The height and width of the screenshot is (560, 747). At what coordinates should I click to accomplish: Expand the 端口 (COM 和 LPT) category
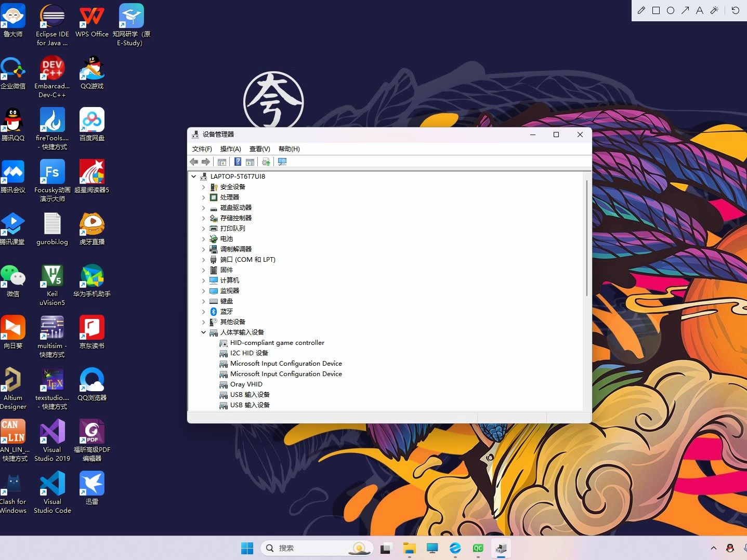(x=203, y=260)
